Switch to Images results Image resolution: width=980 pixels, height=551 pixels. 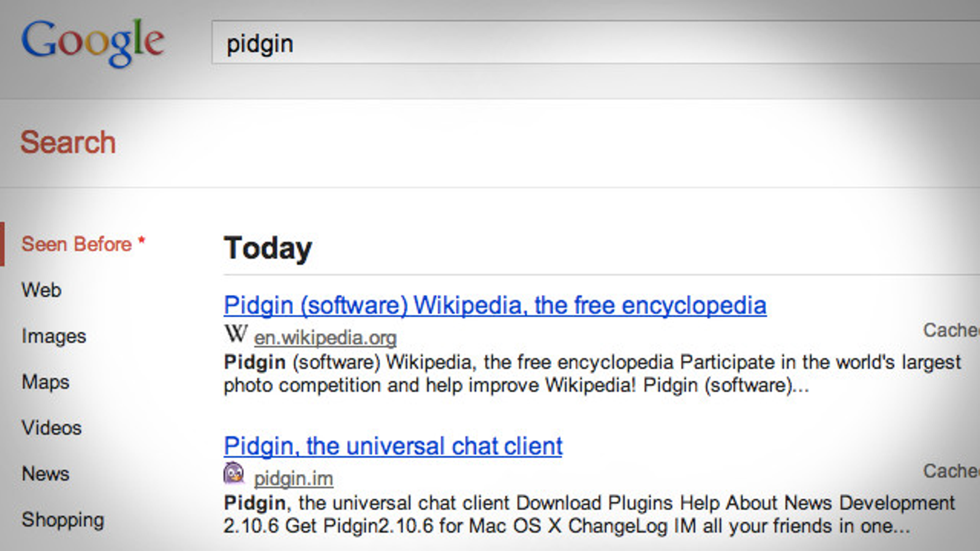[x=54, y=336]
